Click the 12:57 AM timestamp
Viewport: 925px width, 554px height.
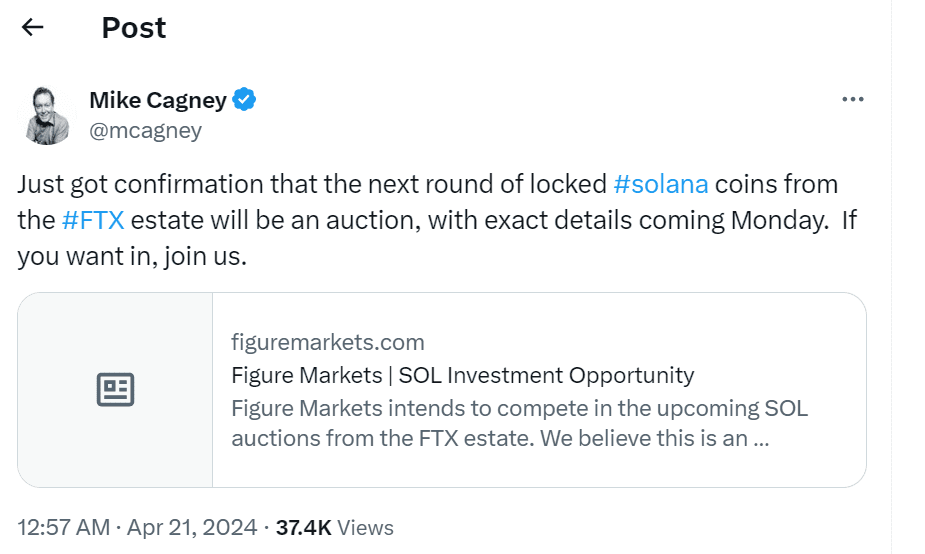click(62, 527)
